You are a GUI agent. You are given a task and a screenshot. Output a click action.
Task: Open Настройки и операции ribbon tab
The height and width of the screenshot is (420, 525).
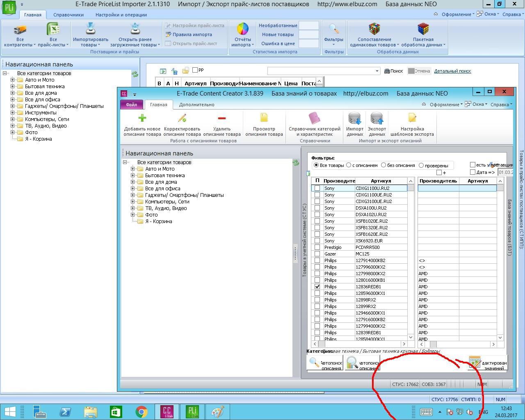point(121,15)
